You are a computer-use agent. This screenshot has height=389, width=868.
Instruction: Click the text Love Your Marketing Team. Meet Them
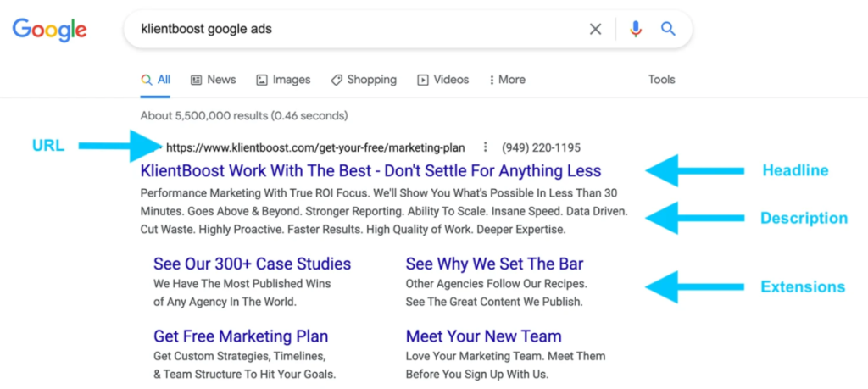coord(505,356)
